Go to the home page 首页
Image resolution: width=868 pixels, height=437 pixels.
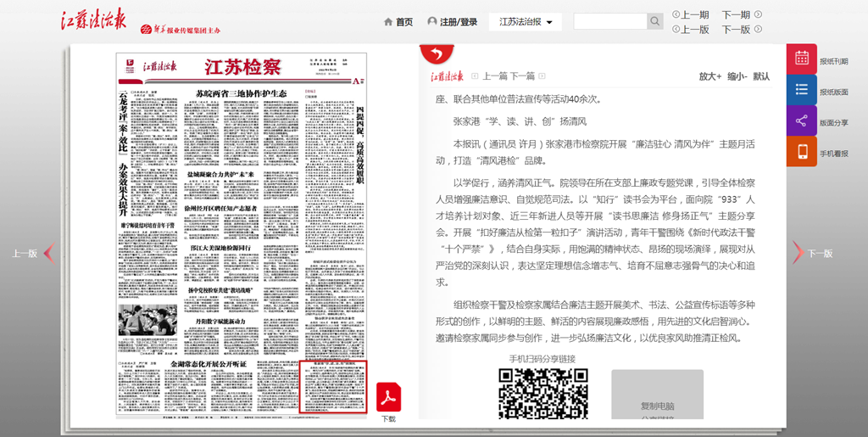[398, 22]
